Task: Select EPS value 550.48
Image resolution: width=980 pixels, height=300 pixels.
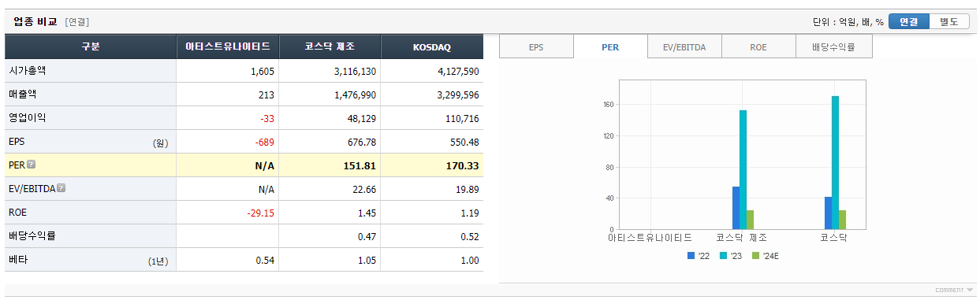Action: pyautogui.click(x=465, y=143)
